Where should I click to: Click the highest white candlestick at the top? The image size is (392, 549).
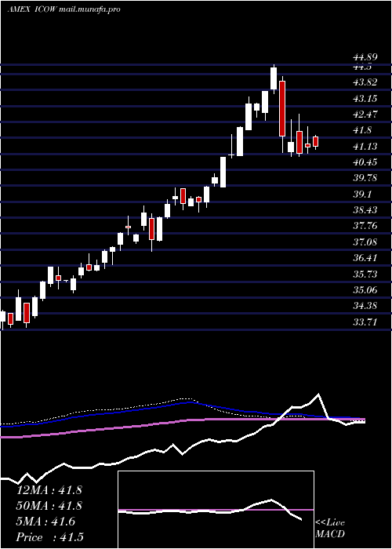[274, 78]
